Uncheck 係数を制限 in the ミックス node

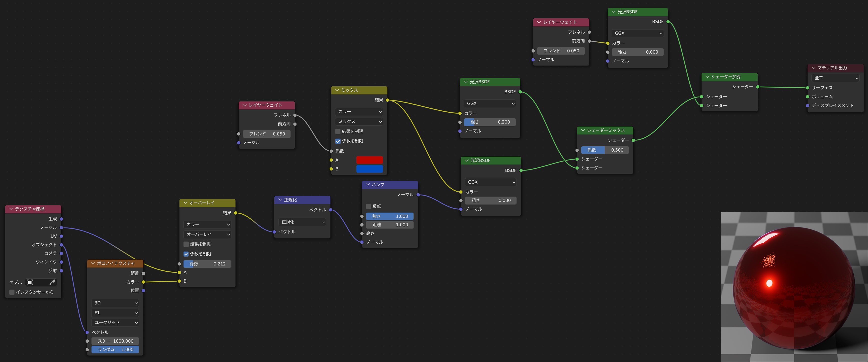tap(338, 141)
